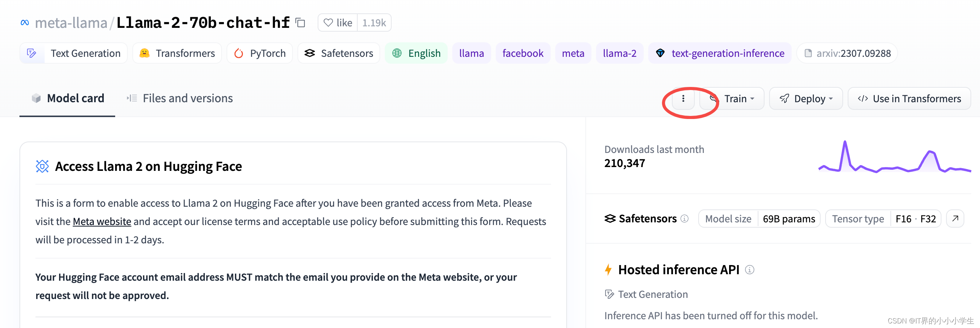Click the Hosted inference API info icon
This screenshot has height=328, width=980.
(750, 270)
